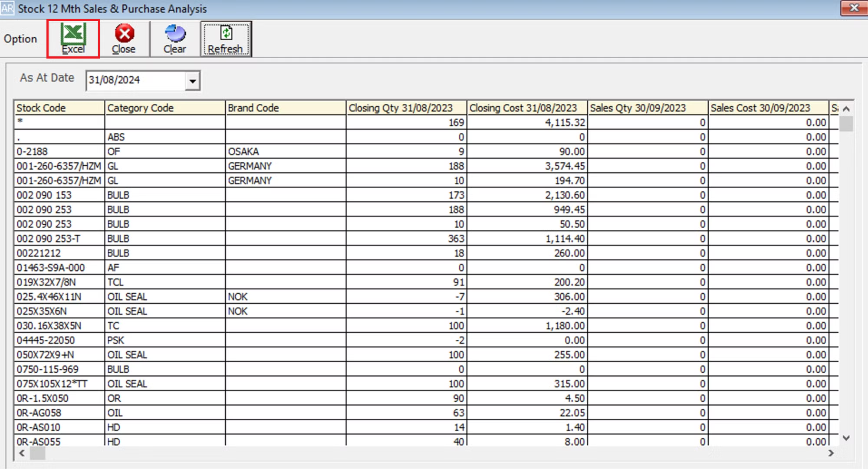Click closing cost value 315.00
868x469 pixels.
coord(527,384)
